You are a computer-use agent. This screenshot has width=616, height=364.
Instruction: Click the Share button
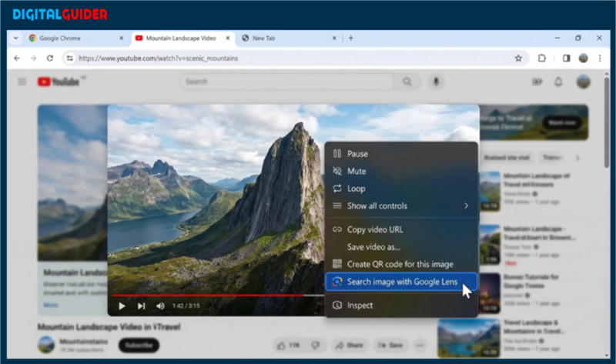349,346
